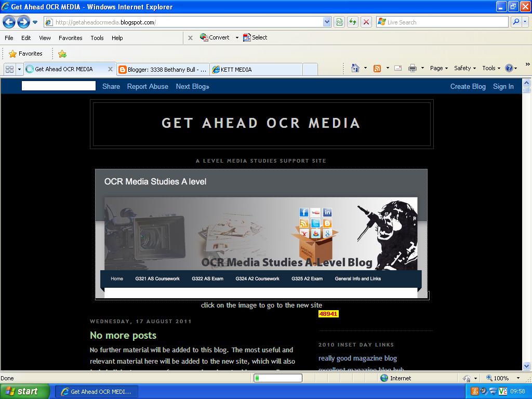Screen dimensions: 532x399
Task: Open the Edit menu
Action: [26, 38]
